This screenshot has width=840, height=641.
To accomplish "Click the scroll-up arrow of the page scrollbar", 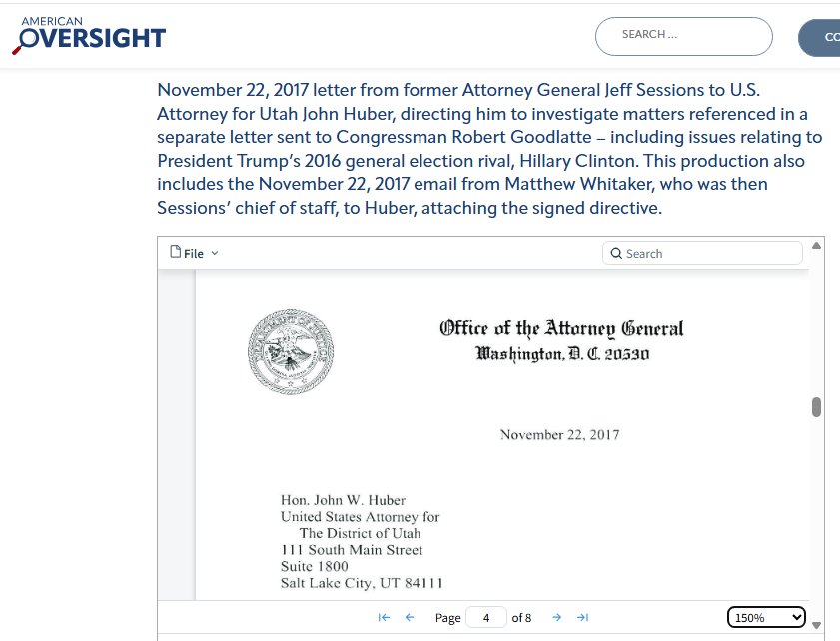I will (817, 246).
